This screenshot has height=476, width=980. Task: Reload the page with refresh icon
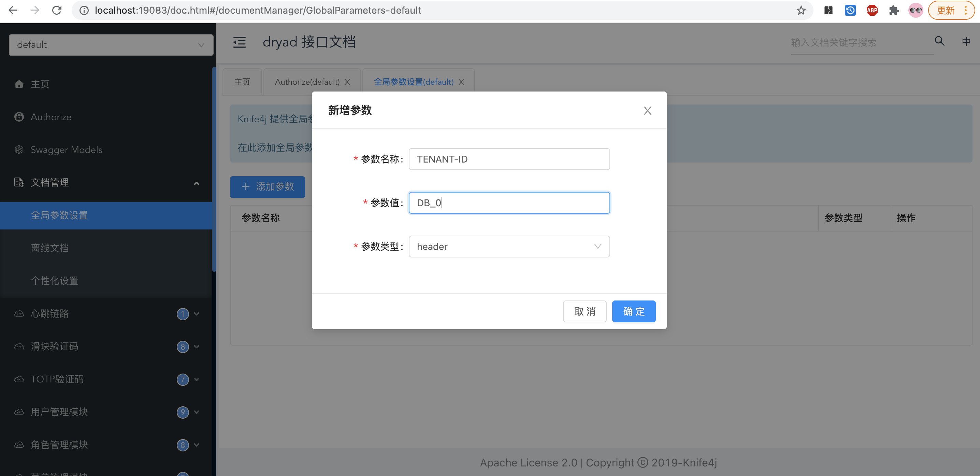(x=57, y=10)
